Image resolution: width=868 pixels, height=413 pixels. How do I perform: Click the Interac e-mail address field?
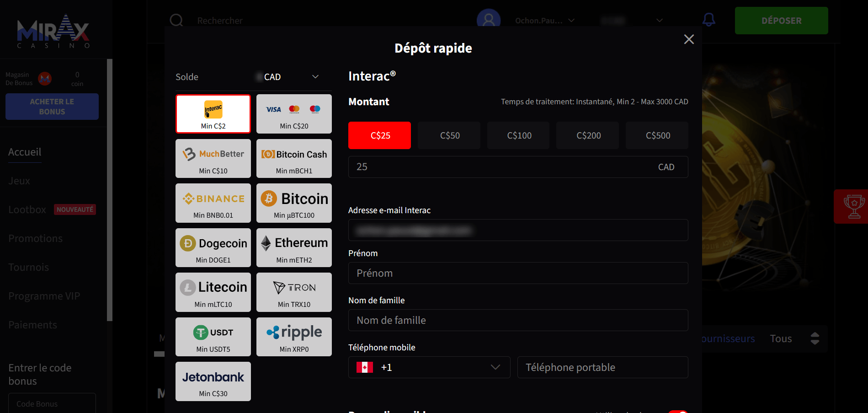tap(518, 230)
